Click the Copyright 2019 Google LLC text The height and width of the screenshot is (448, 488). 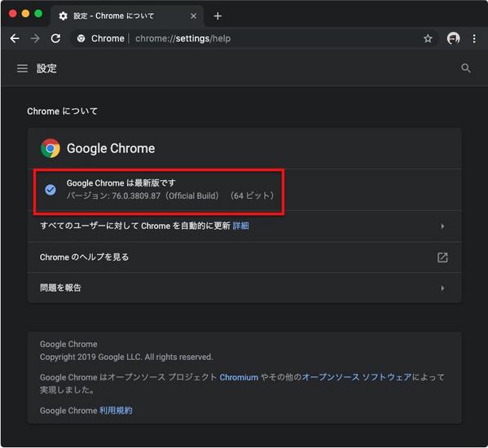coord(126,357)
